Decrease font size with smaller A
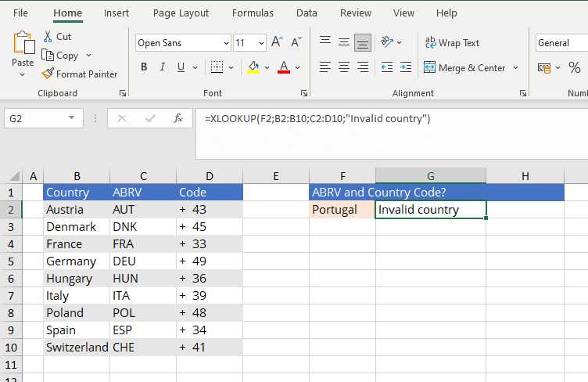This screenshot has height=382, width=588. point(296,42)
